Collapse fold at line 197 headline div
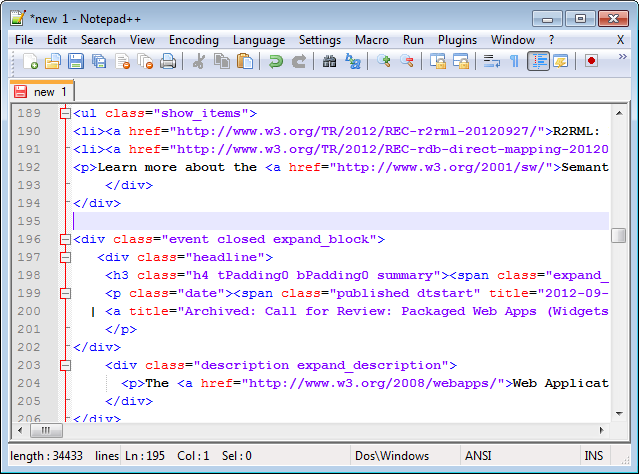Viewport: 639px width, 474px height. 65,257
